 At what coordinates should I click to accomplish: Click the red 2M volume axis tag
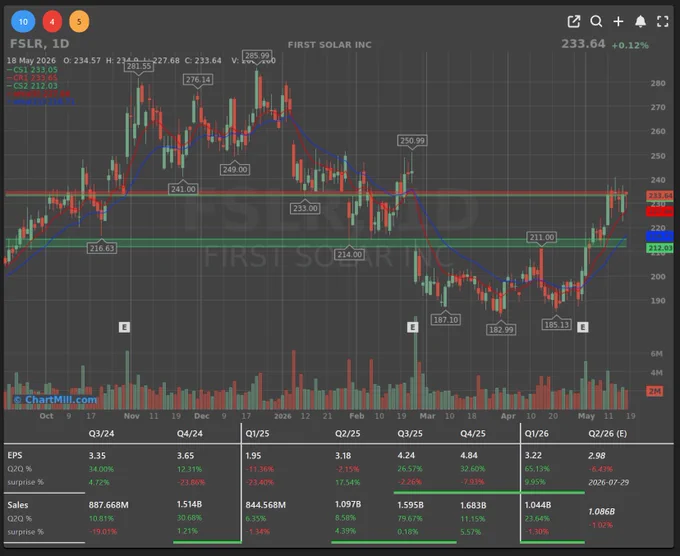click(654, 391)
